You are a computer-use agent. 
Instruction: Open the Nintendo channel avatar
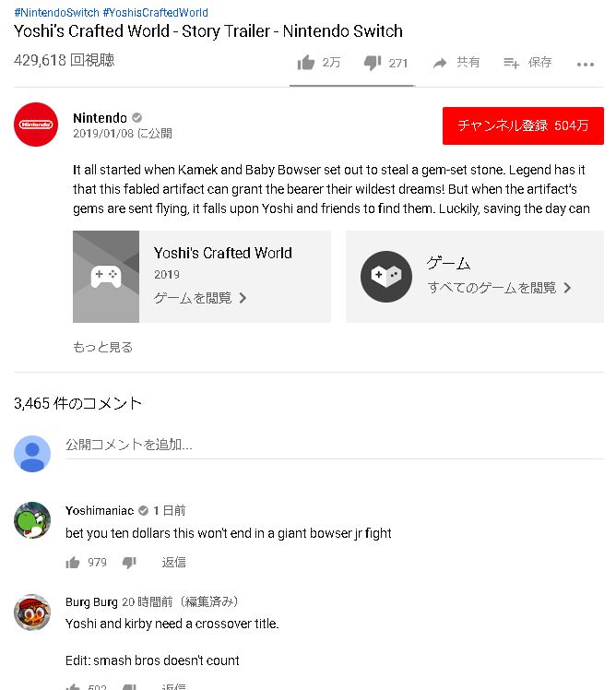[36, 125]
